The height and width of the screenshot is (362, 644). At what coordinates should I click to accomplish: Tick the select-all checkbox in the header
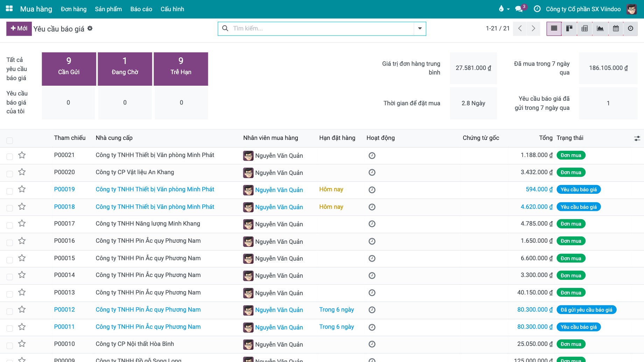(10, 141)
